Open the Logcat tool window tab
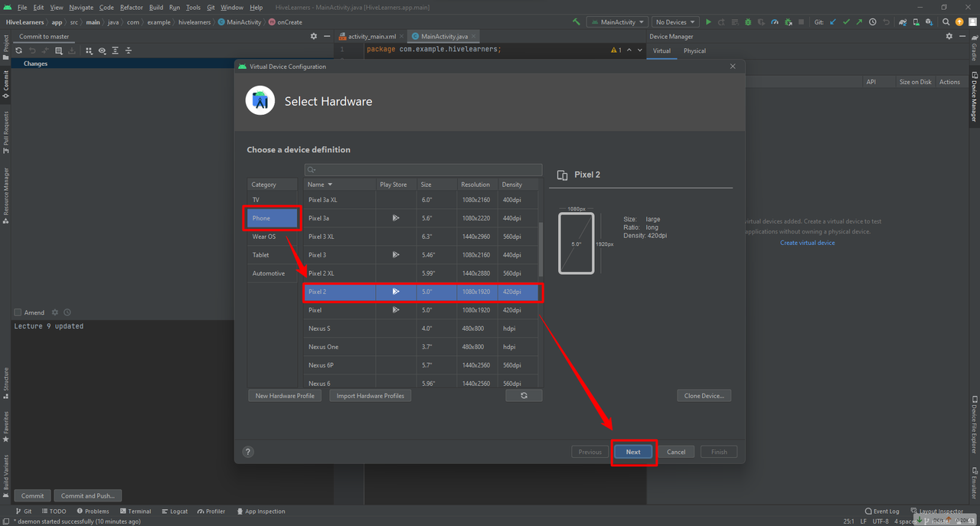The height and width of the screenshot is (526, 980). [174, 511]
